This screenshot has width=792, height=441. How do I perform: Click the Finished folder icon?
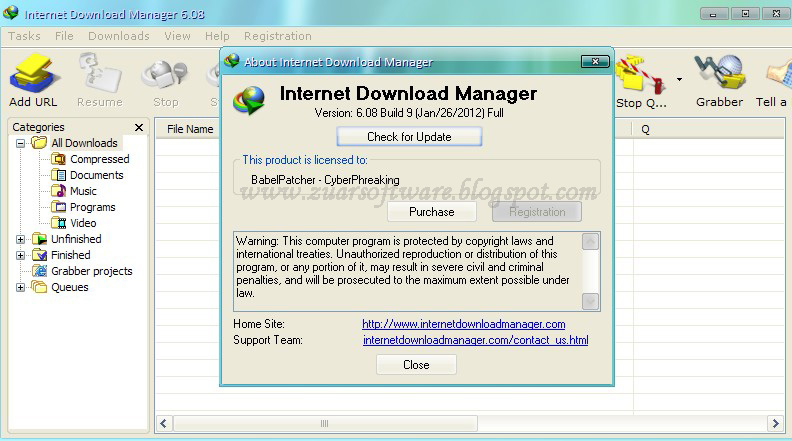39,255
